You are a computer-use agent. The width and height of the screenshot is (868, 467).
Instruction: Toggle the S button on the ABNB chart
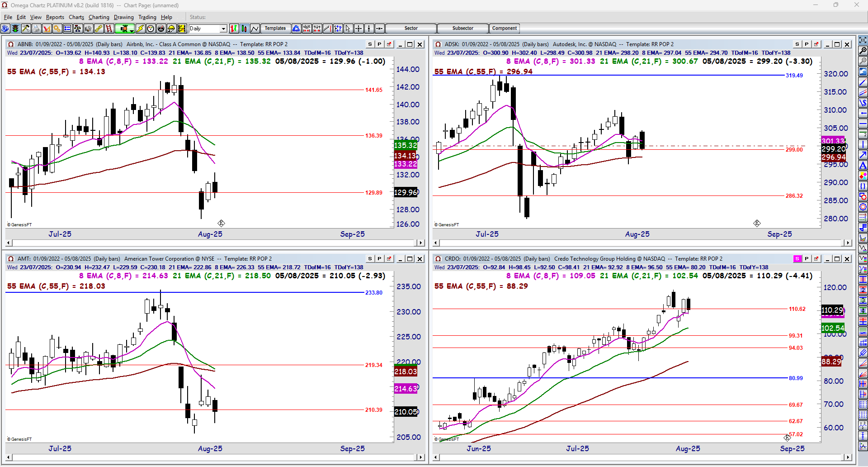tap(370, 44)
